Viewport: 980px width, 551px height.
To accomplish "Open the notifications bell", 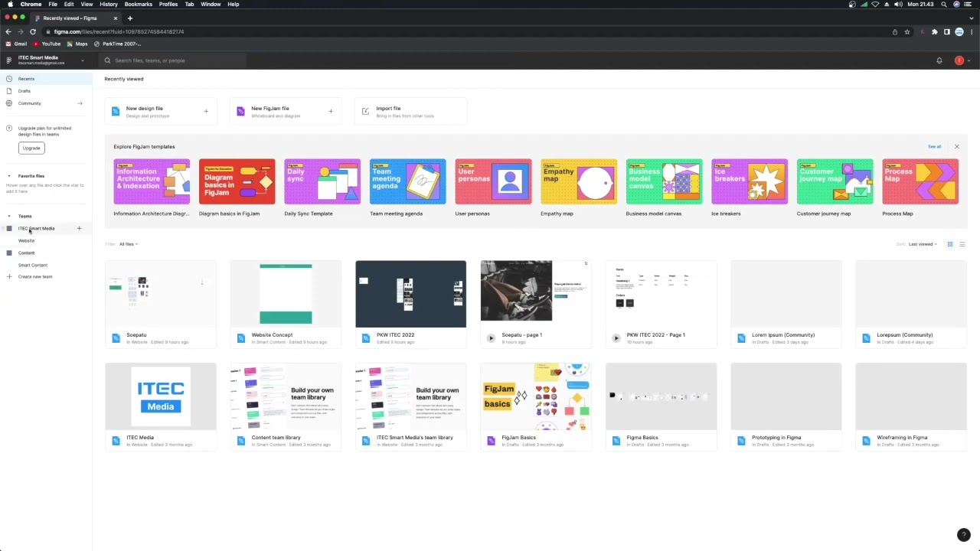I will click(x=939, y=60).
